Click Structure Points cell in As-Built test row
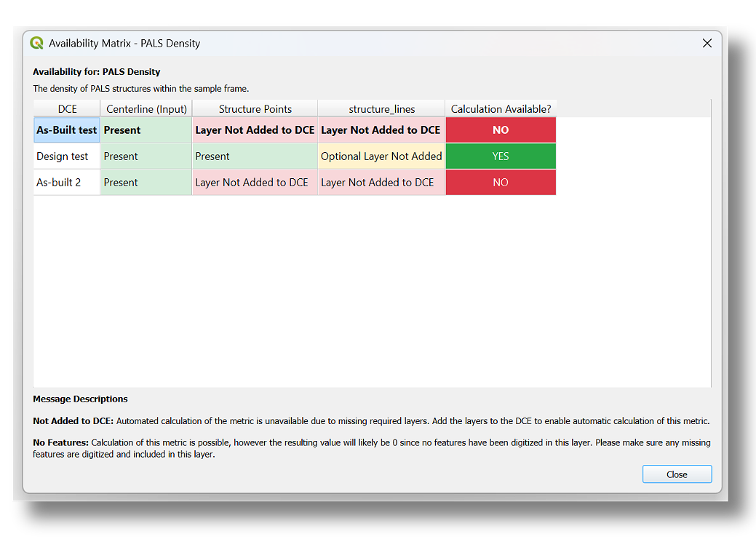Screen dimensions: 756x550 click(x=255, y=130)
